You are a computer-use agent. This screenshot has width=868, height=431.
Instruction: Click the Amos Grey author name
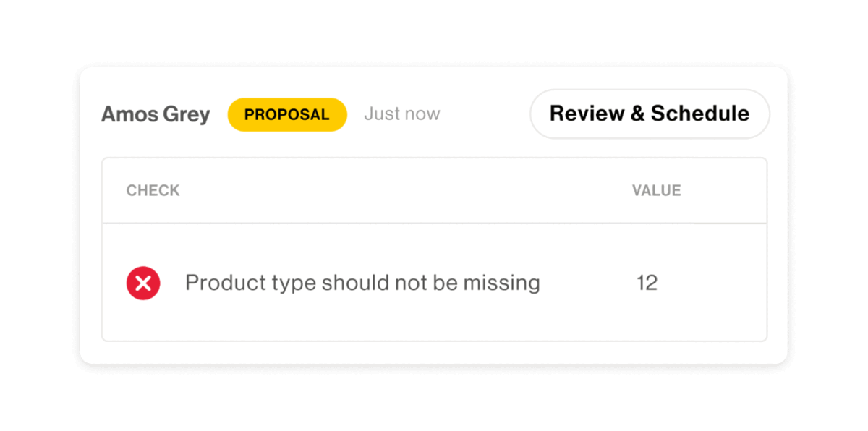pyautogui.click(x=156, y=114)
